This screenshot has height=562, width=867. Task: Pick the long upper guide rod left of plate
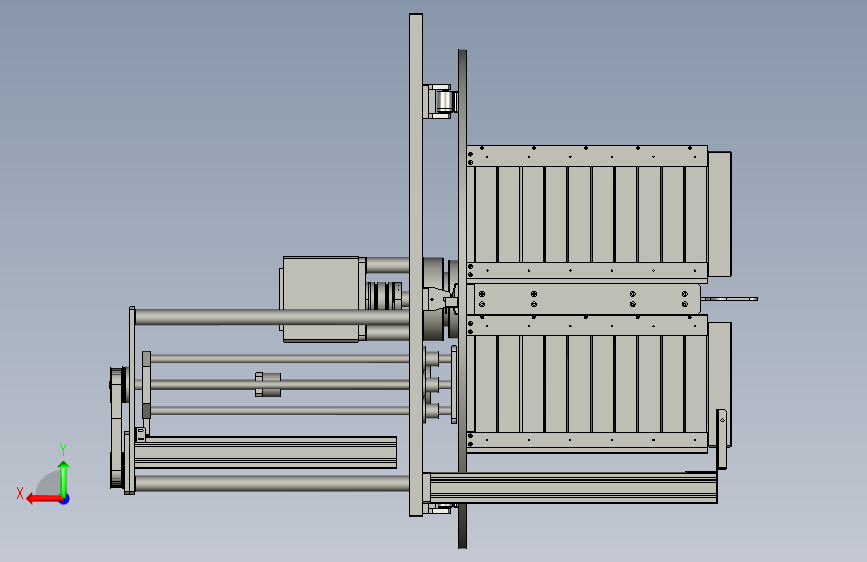pyautogui.click(x=271, y=318)
